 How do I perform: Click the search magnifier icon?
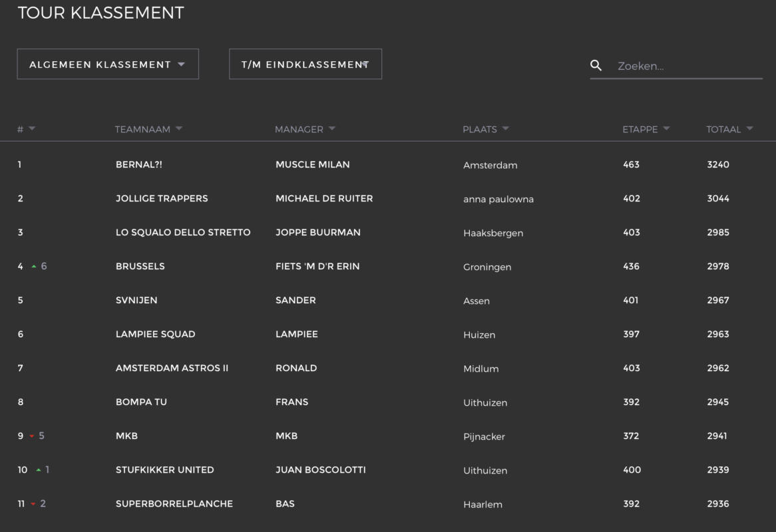click(x=596, y=65)
